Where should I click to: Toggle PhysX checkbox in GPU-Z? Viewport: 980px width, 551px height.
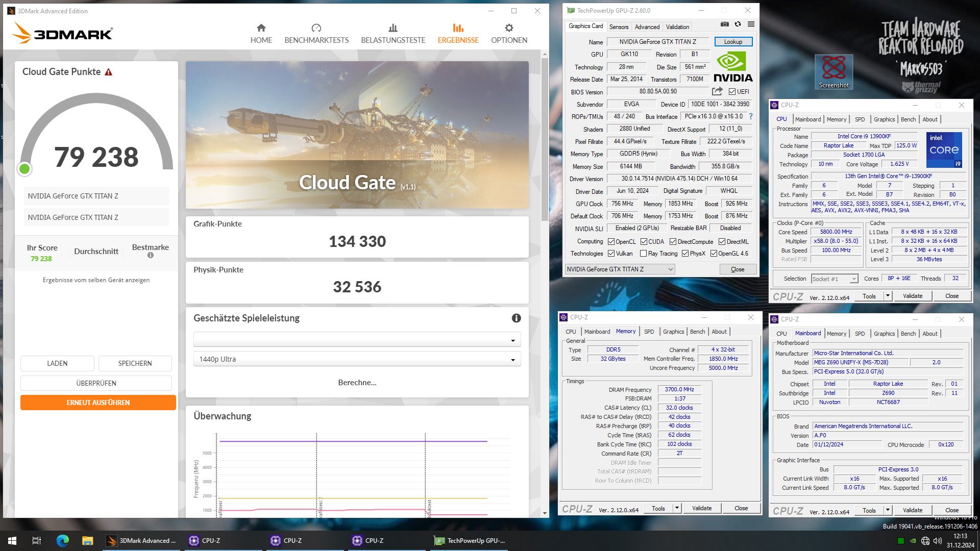(685, 254)
